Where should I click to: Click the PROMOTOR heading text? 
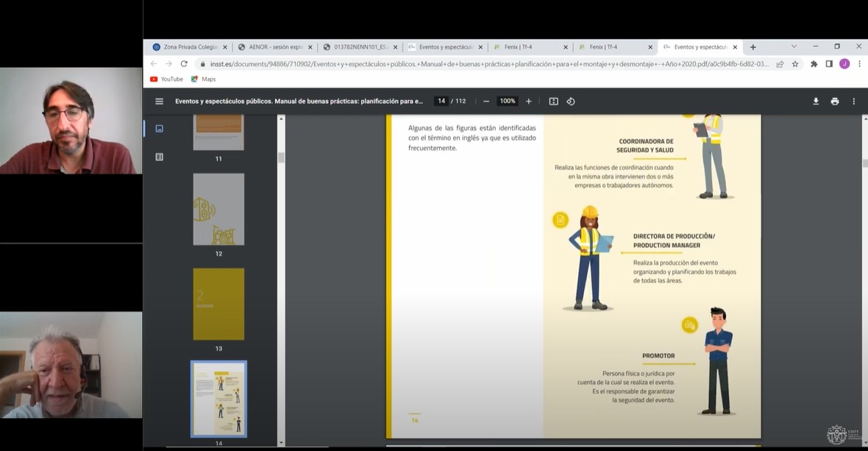tap(658, 356)
